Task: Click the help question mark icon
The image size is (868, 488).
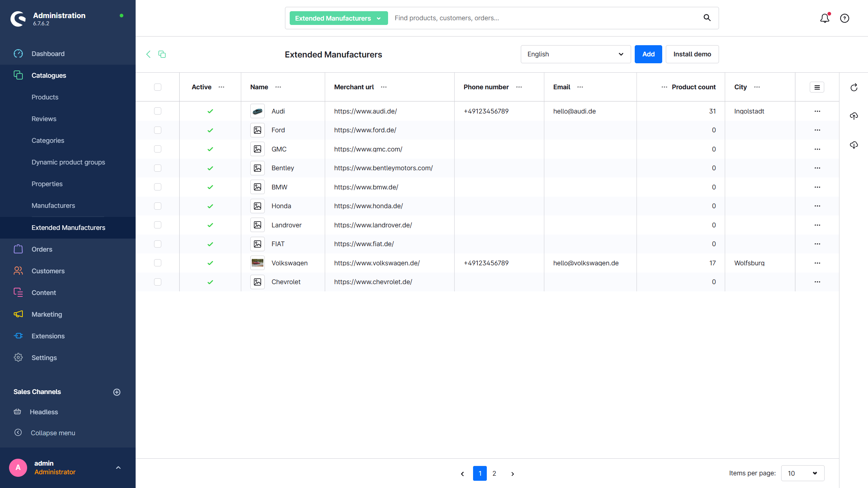Action: [844, 18]
